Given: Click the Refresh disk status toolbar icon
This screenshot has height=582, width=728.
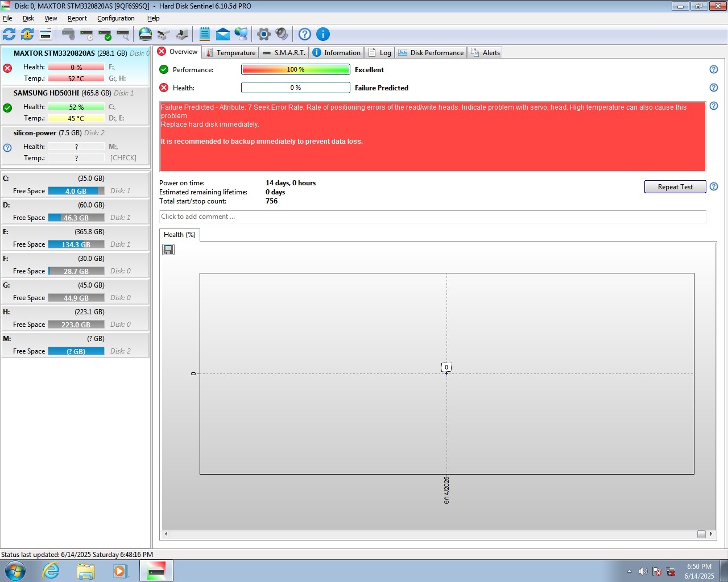Looking at the screenshot, I should pyautogui.click(x=9, y=34).
